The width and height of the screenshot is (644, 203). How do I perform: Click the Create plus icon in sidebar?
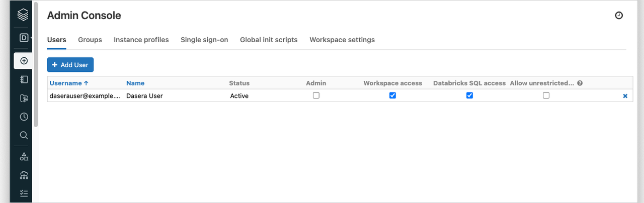(23, 61)
